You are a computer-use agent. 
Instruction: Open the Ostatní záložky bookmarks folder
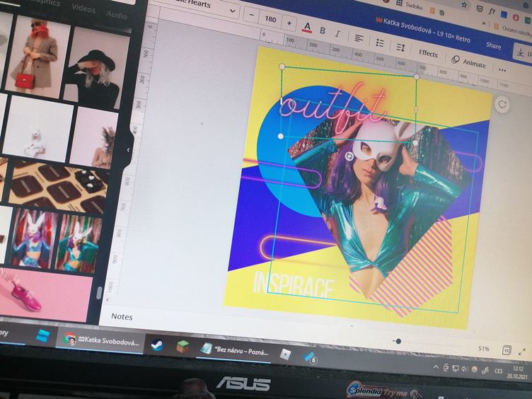511,30
